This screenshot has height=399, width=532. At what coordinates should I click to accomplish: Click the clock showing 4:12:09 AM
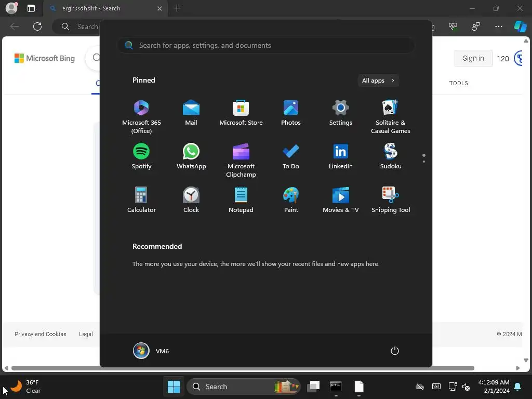tap(494, 387)
